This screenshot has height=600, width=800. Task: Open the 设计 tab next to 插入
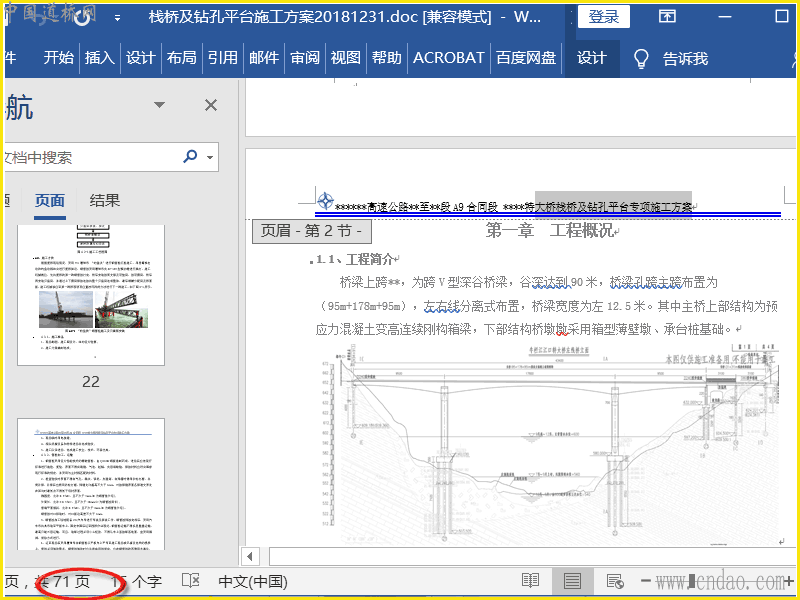pos(140,58)
